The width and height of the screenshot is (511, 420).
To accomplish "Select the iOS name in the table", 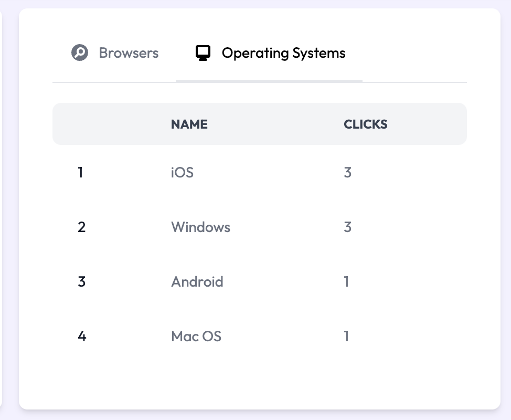I will click(x=182, y=172).
